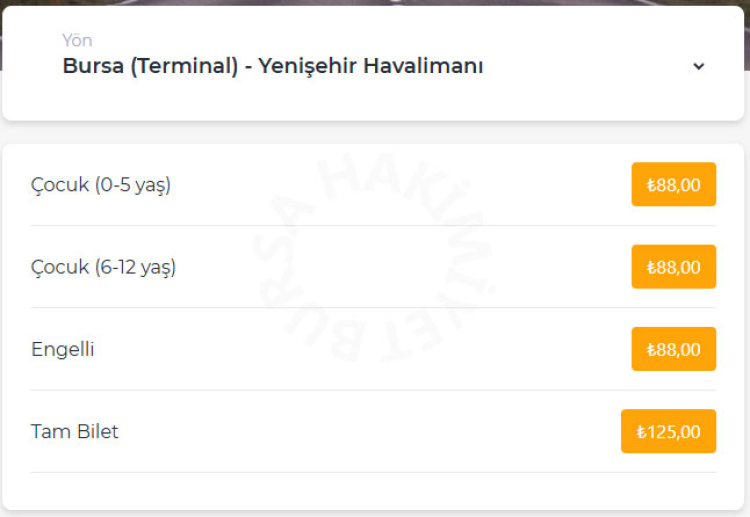Pick the ₺125,00 Tam Bilet price button
The width and height of the screenshot is (750, 517).
coord(668,431)
